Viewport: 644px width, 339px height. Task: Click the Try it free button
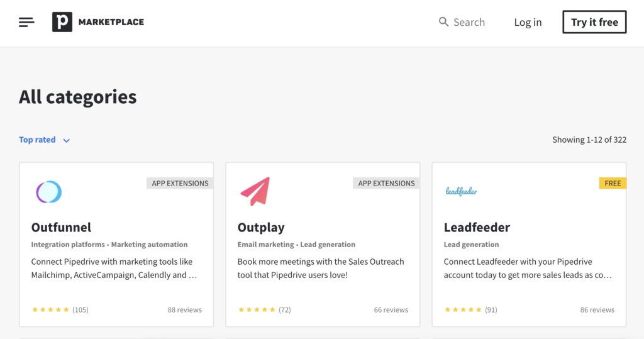tap(594, 22)
